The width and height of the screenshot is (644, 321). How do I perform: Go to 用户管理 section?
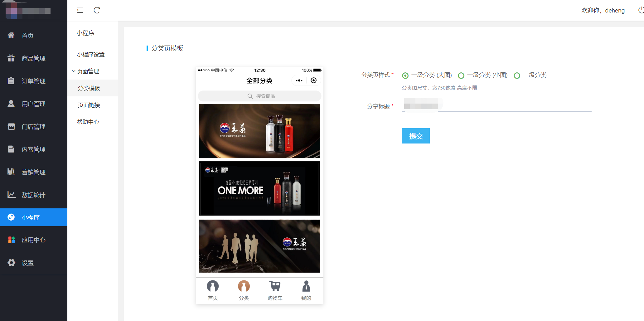34,104
